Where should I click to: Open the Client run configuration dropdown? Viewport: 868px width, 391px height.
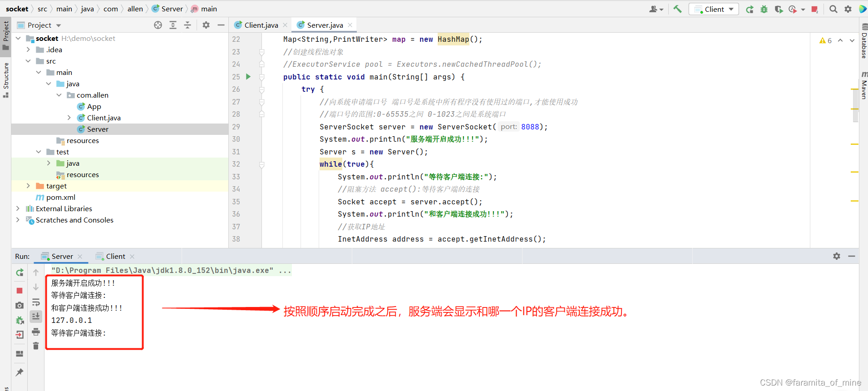point(714,9)
